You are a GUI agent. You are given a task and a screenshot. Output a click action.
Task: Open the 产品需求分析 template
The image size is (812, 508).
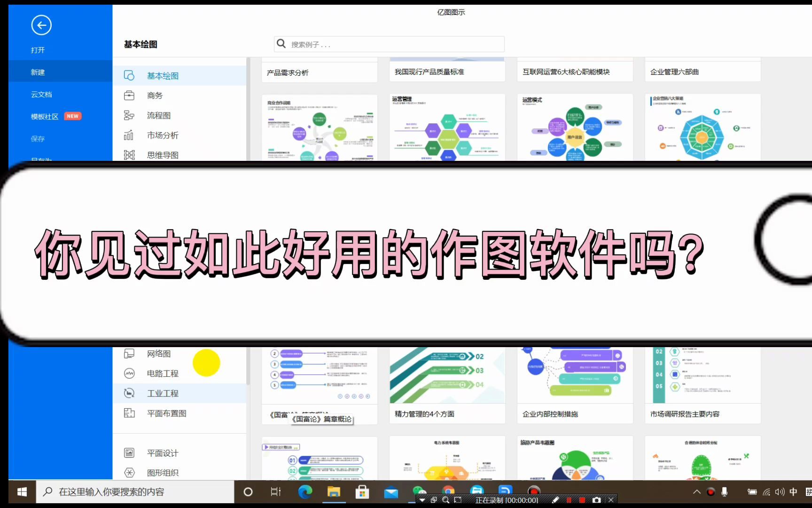[320, 72]
